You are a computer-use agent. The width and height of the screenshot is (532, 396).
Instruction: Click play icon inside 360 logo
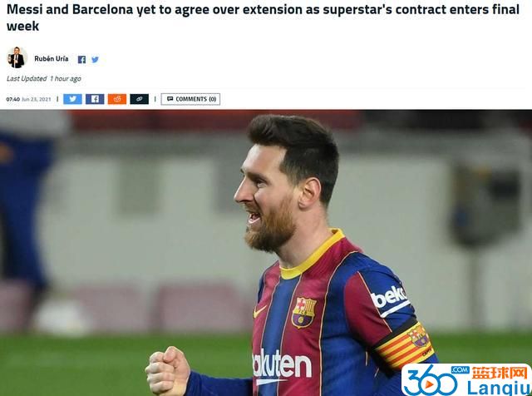click(x=430, y=385)
